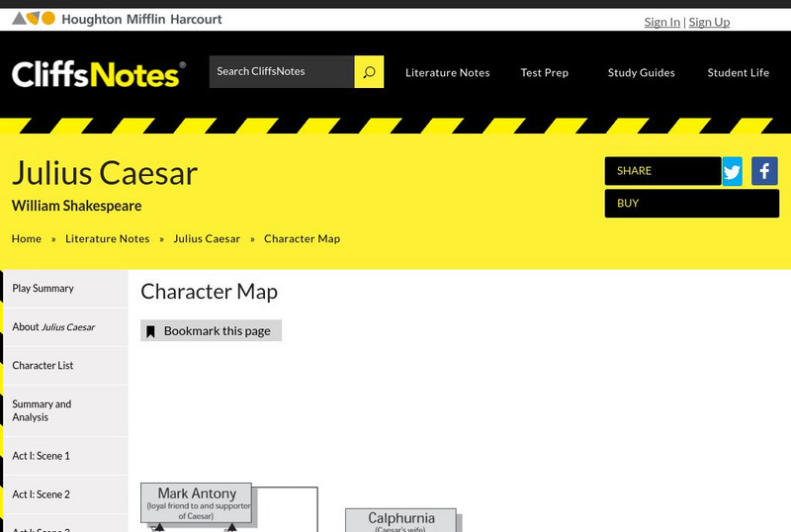The height and width of the screenshot is (532, 791).
Task: Select Character Map breadcrumb
Action: 303,238
